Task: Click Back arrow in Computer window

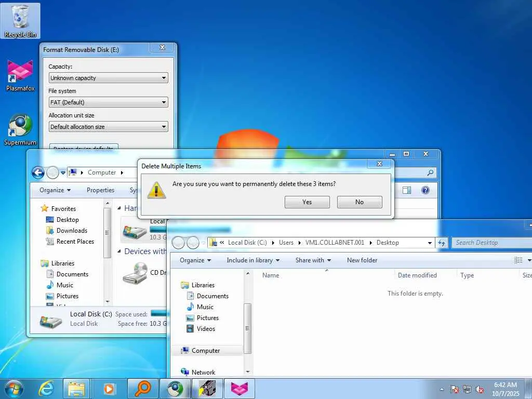Action: pos(38,172)
